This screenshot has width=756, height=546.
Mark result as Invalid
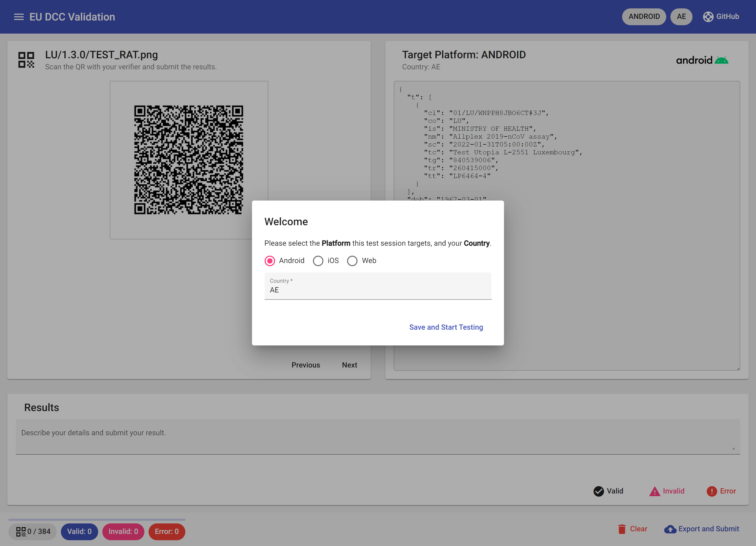pos(667,491)
